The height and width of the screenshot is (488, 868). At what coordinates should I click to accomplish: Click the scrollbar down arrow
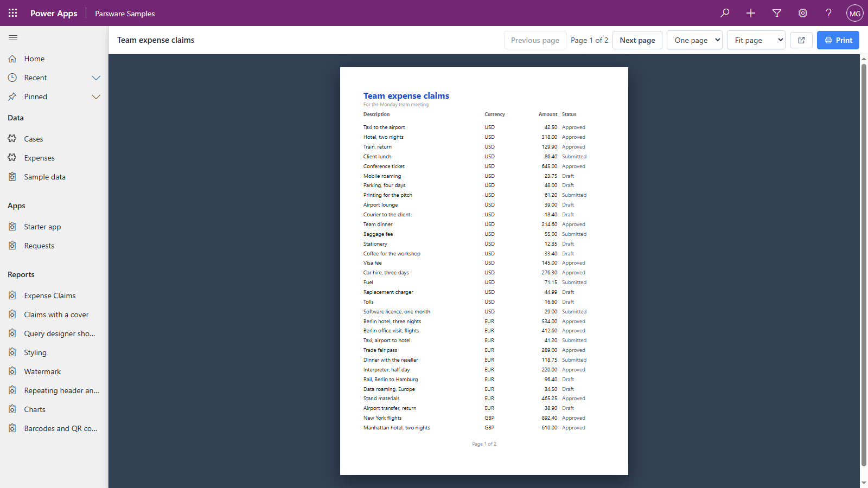tap(864, 483)
